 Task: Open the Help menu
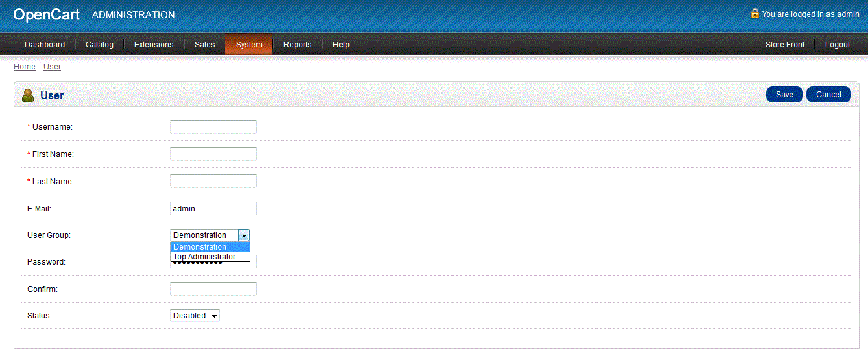pyautogui.click(x=341, y=45)
